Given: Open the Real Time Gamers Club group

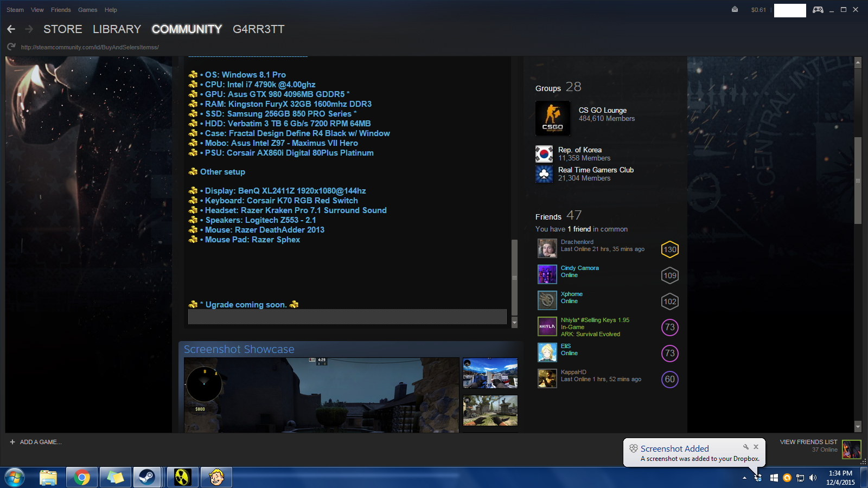Looking at the screenshot, I should (x=596, y=170).
